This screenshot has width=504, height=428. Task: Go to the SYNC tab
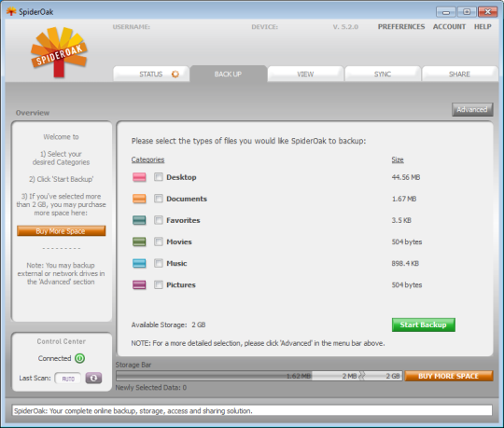click(383, 75)
